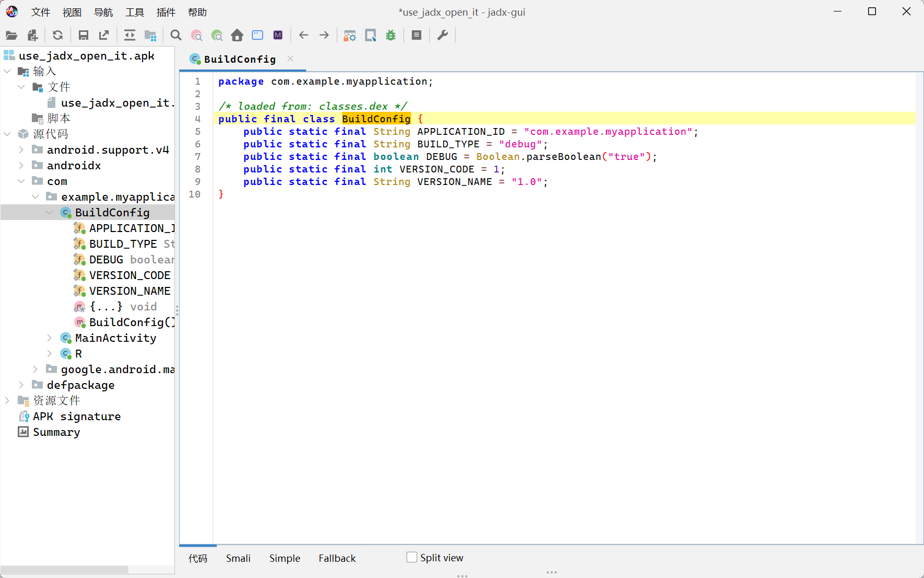Click the add files toolbar icon
This screenshot has width=924, height=578.
click(33, 36)
